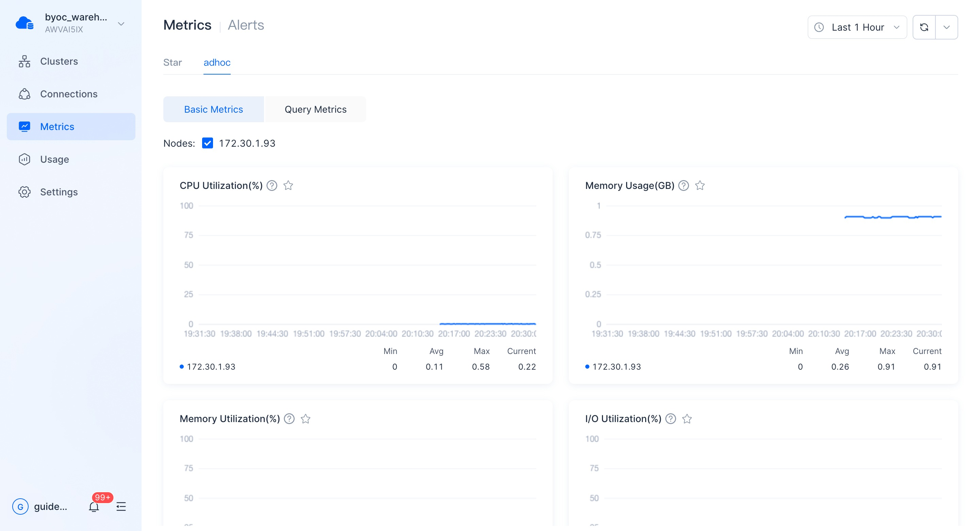
Task: Open the notifications bell with 99+ badge
Action: pos(94,506)
